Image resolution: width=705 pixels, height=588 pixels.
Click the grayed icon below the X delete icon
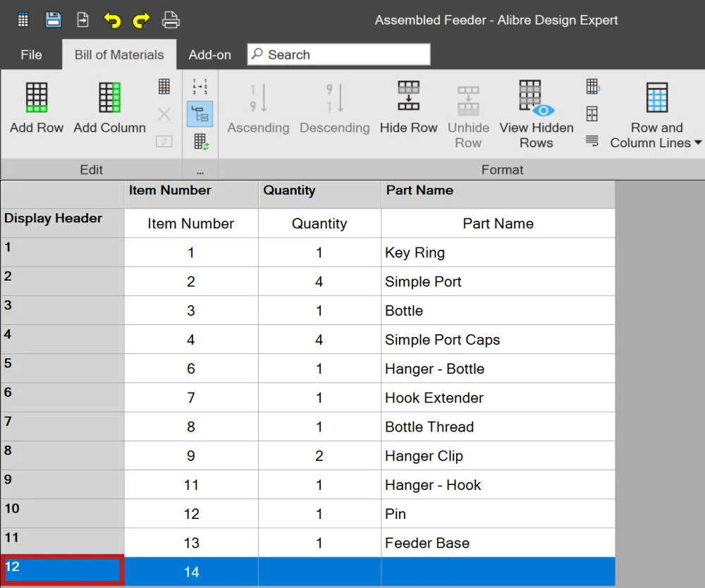[x=164, y=142]
